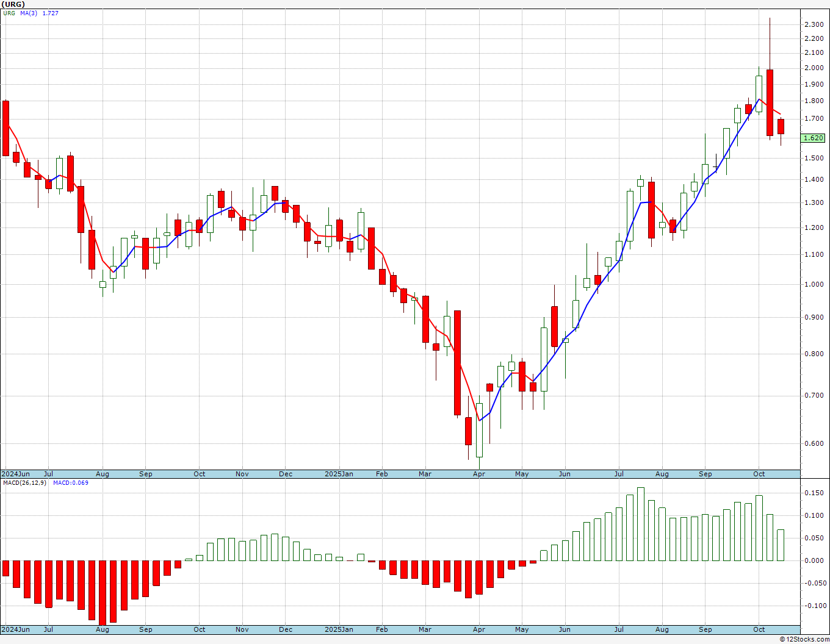Click Mar on the MACD time axis
830x644 pixels.
coord(425,629)
